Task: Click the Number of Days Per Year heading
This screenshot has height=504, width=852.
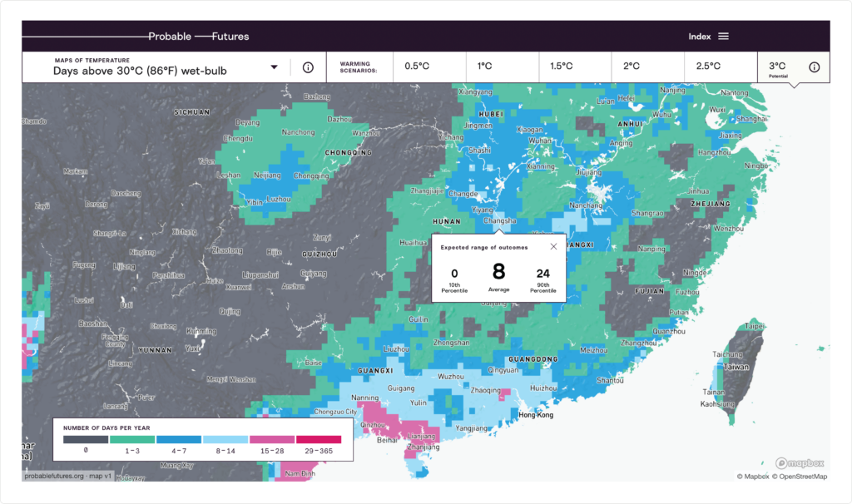Action: click(106, 428)
